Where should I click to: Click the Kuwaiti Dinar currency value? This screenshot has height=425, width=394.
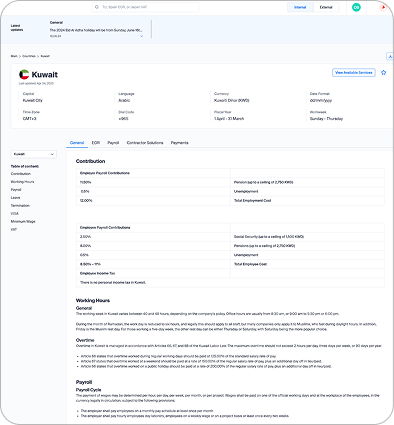coord(232,100)
